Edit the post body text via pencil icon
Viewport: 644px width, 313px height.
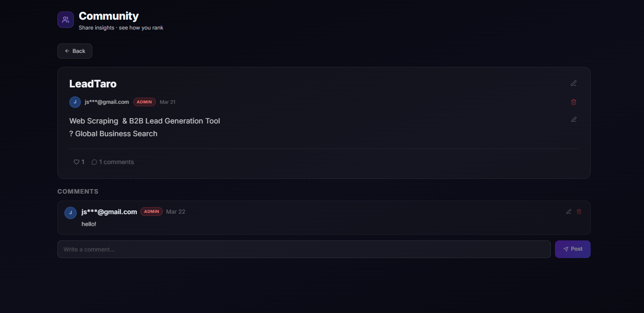(573, 119)
